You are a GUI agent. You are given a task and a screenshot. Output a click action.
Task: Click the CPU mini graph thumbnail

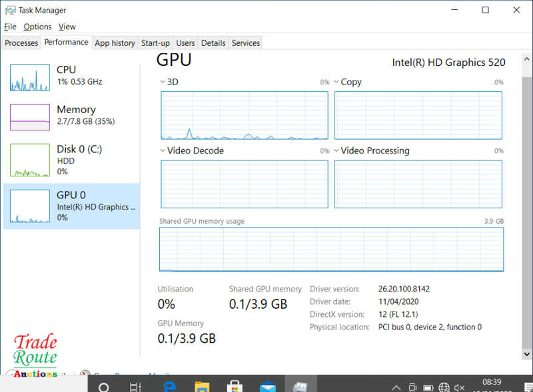[30, 77]
